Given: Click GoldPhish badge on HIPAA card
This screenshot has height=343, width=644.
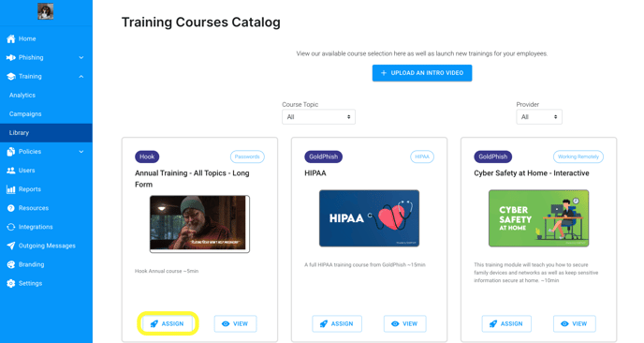Looking at the screenshot, I should point(323,157).
